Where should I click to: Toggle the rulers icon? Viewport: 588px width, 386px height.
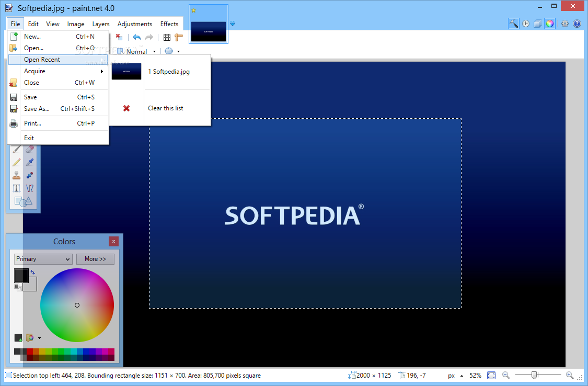pyautogui.click(x=179, y=37)
